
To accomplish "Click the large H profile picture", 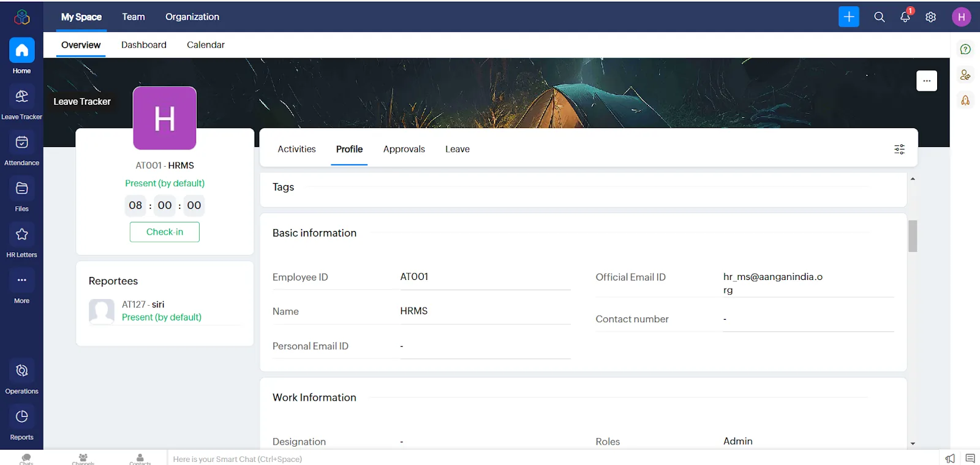I will [x=165, y=118].
